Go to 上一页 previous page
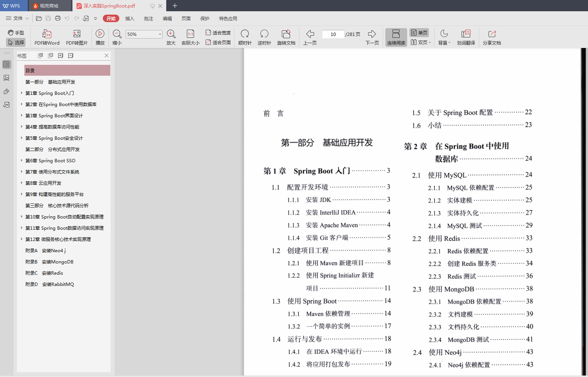 tap(310, 37)
